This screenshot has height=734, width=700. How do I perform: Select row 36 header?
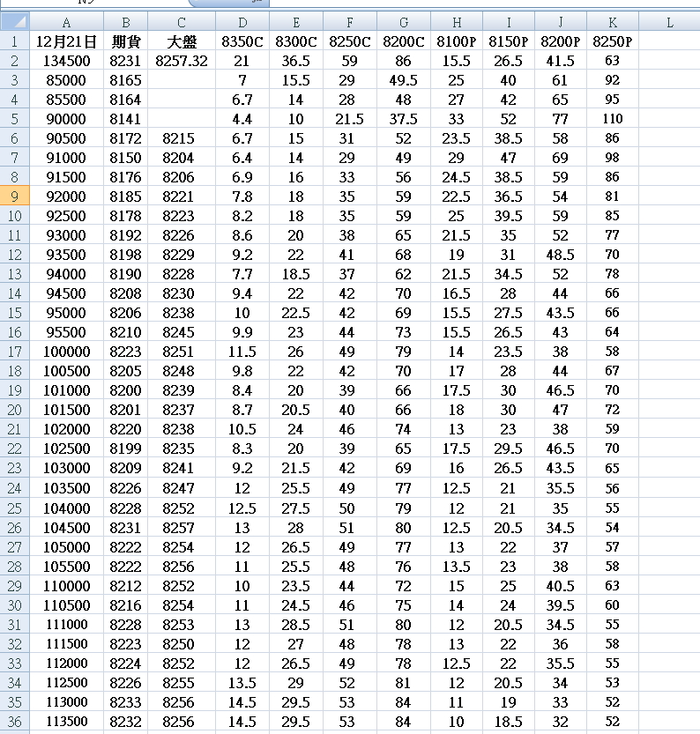point(14,722)
